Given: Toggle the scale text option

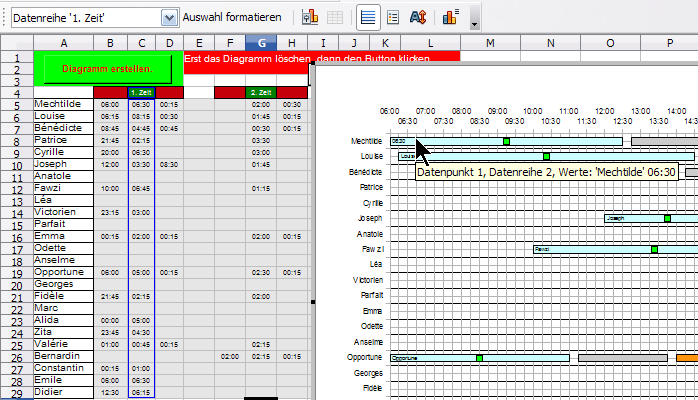Looking at the screenshot, I should [418, 18].
